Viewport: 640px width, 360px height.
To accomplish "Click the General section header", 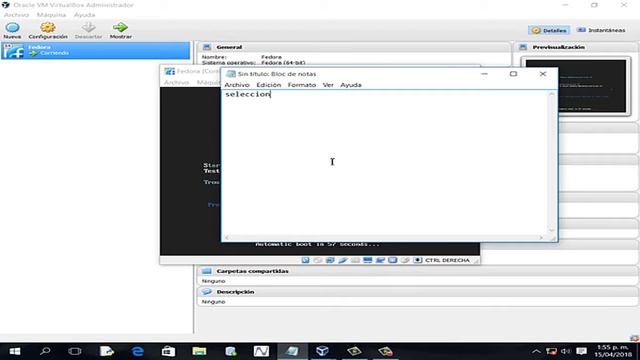I will coord(353,47).
